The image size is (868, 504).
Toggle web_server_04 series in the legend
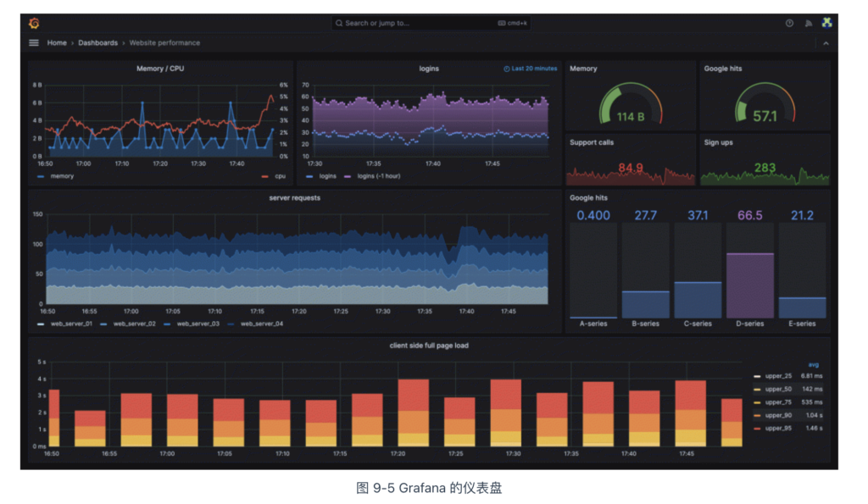[x=262, y=324]
